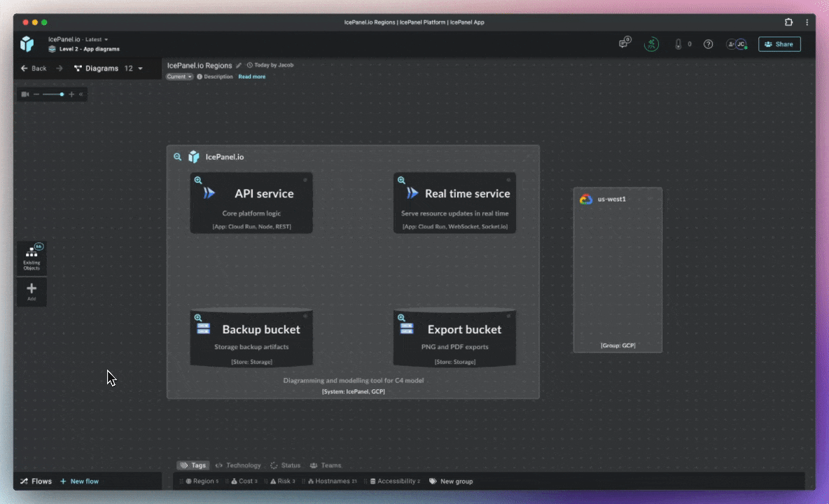
Task: Toggle the Region tag group
Action: [x=202, y=482]
